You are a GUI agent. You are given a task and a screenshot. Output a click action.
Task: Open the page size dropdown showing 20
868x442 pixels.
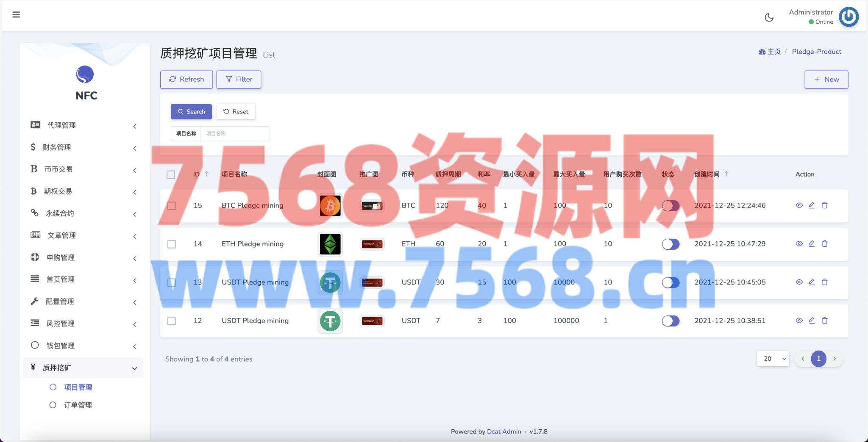click(x=773, y=359)
